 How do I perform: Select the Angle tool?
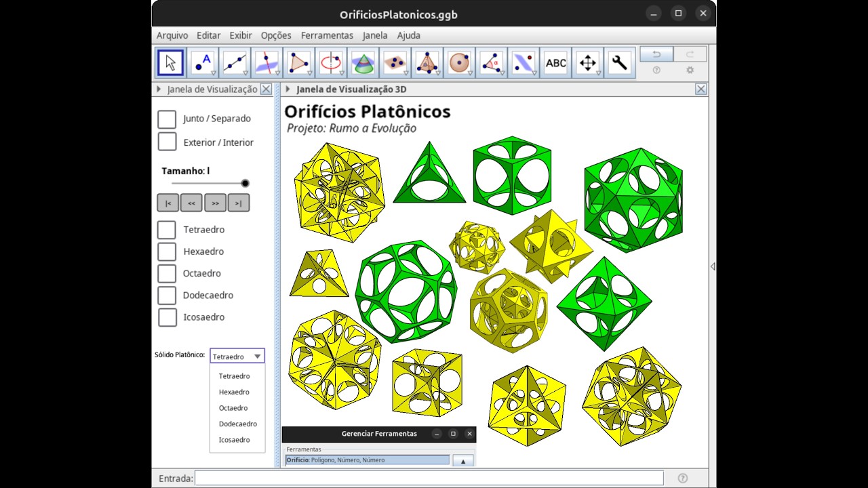tap(491, 63)
